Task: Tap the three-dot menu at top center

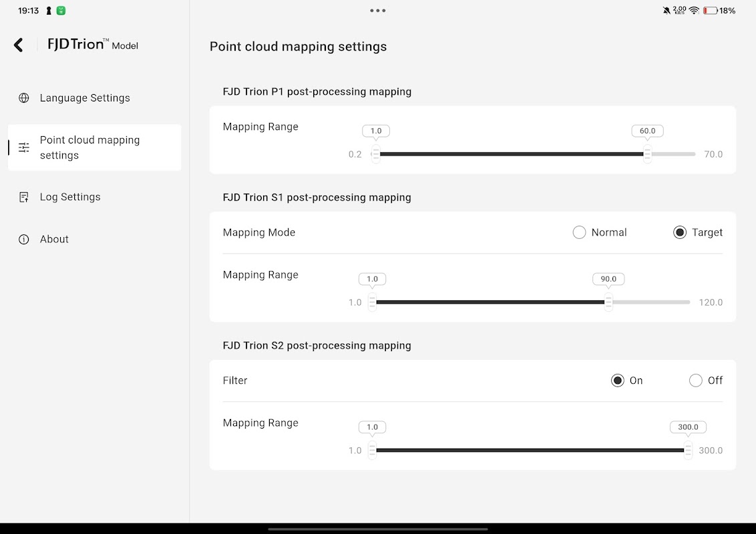Action: click(x=378, y=11)
